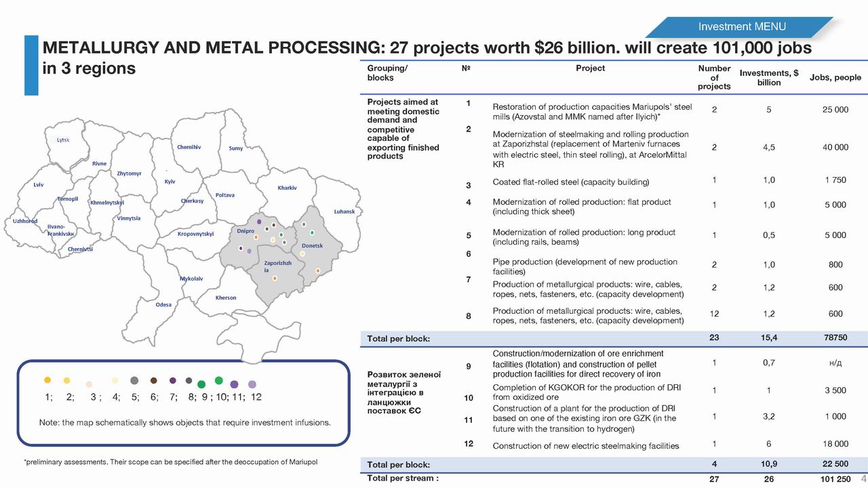Screen dimensions: 868x488
Task: Click the gray marker in Donetsk region
Action: pyautogui.click(x=304, y=224)
